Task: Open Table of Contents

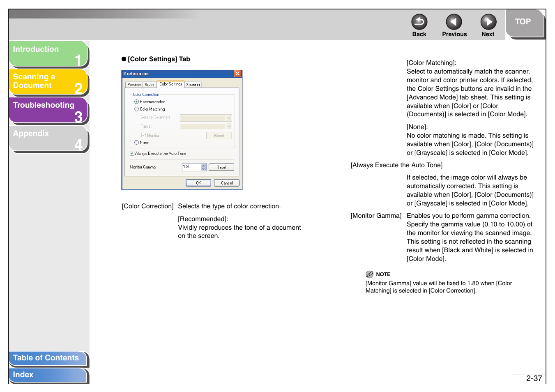Action: (48, 358)
